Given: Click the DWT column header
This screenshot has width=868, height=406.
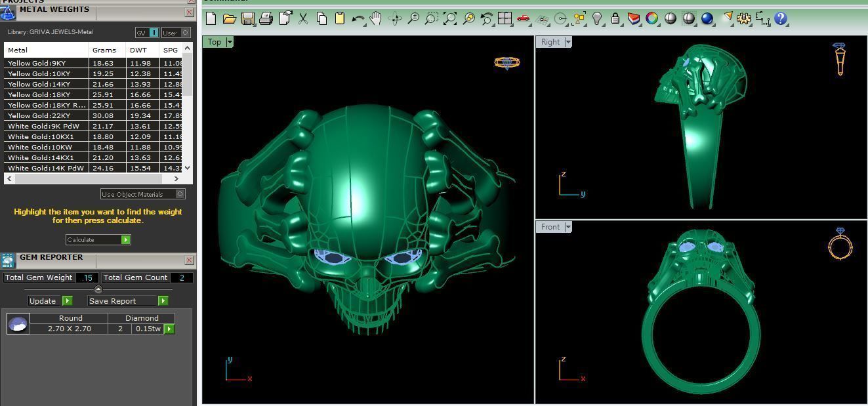Looking at the screenshot, I should pos(142,50).
